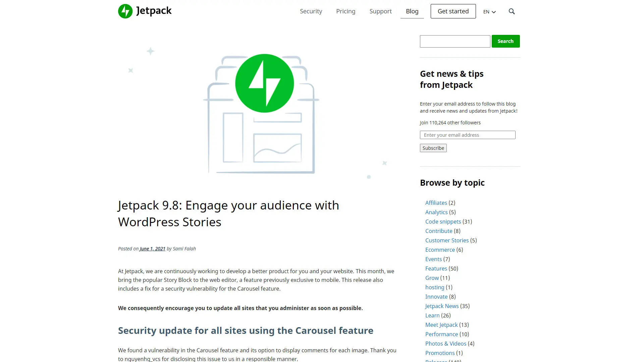This screenshot has width=644, height=362.
Task: Open the search magnifier in the navigation bar
Action: coord(512,11)
